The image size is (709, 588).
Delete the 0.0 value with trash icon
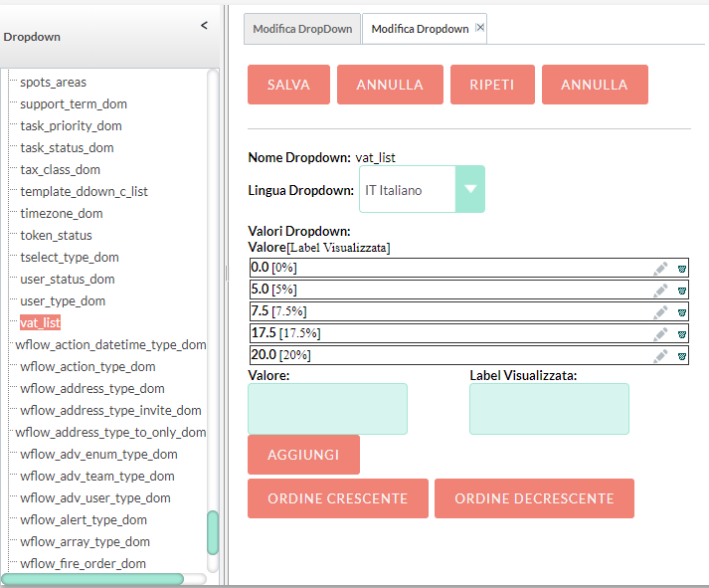click(682, 268)
